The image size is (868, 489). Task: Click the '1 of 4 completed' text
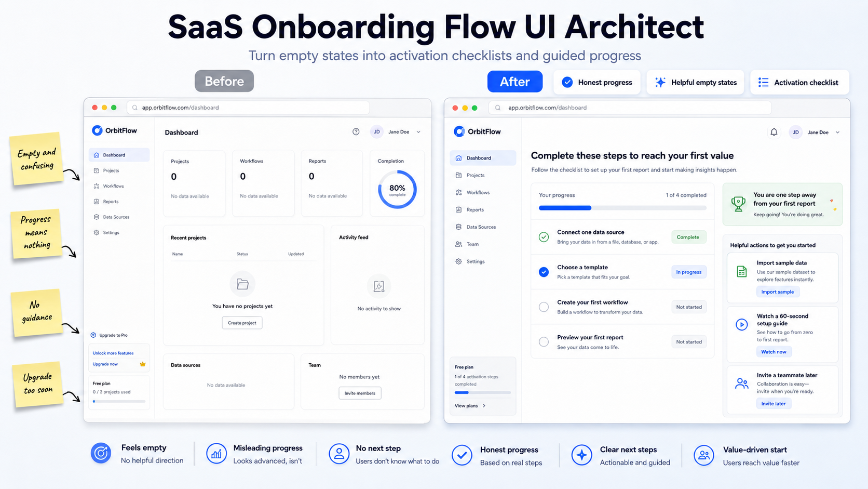pos(686,195)
